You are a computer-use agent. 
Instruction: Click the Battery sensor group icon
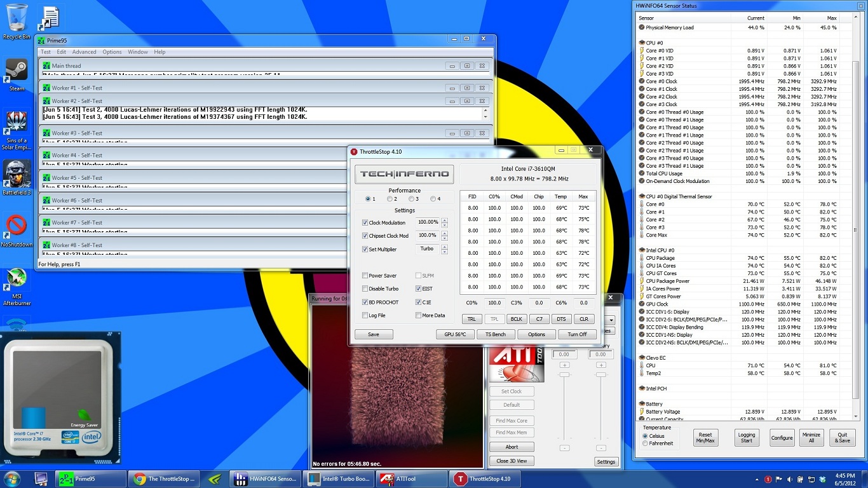pos(641,404)
